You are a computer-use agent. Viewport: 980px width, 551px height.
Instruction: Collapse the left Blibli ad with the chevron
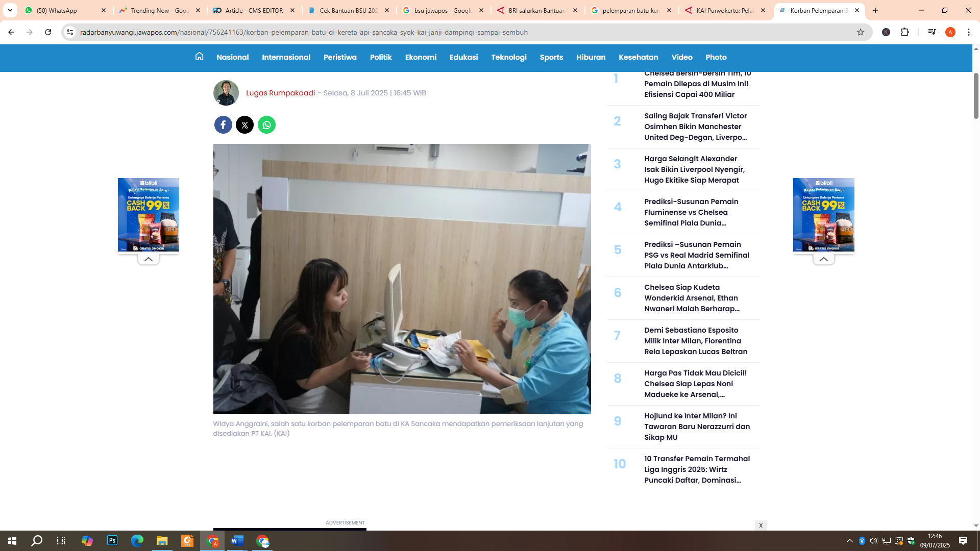[x=148, y=259]
